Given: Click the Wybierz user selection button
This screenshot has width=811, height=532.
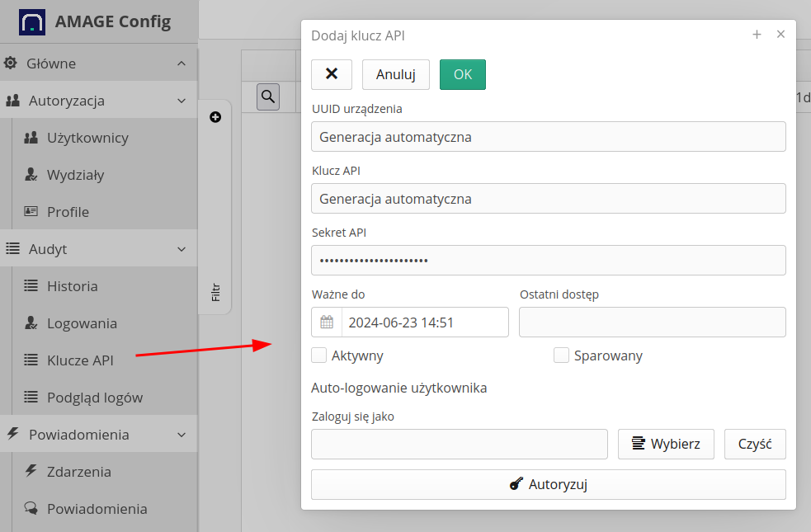Looking at the screenshot, I should click(666, 444).
